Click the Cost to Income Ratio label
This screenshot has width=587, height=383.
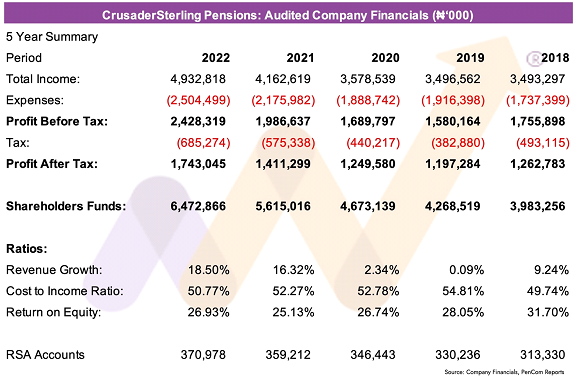65,291
